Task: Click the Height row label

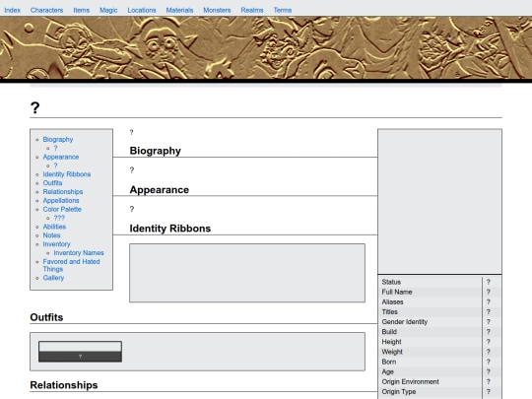Action: click(x=391, y=342)
